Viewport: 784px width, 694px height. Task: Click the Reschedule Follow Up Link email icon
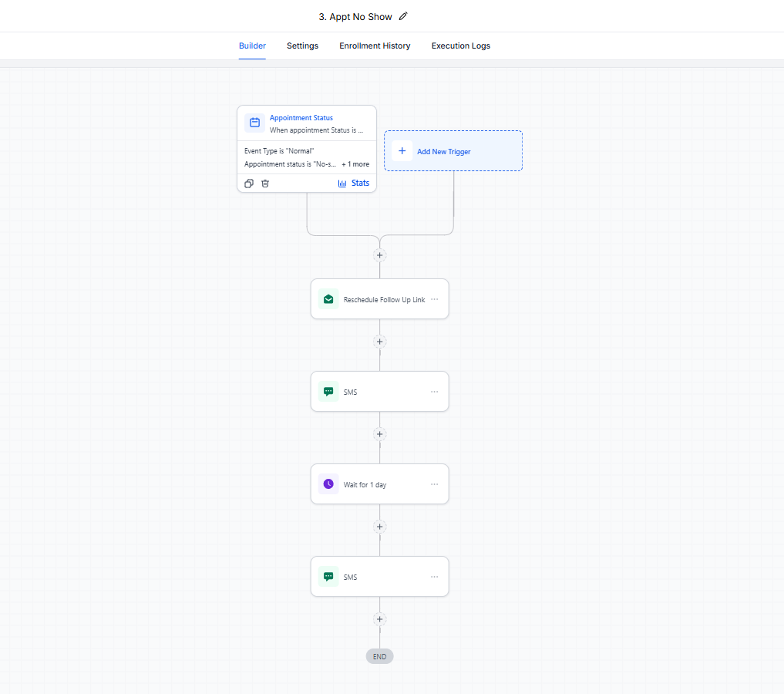point(328,299)
